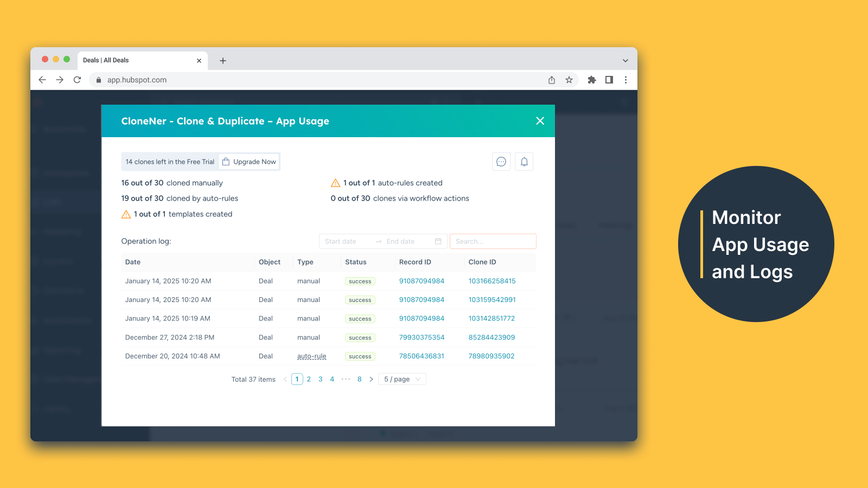Image resolution: width=868 pixels, height=488 pixels.
Task: Click the December 20, 2024 10:48 AM date
Action: pos(173,356)
